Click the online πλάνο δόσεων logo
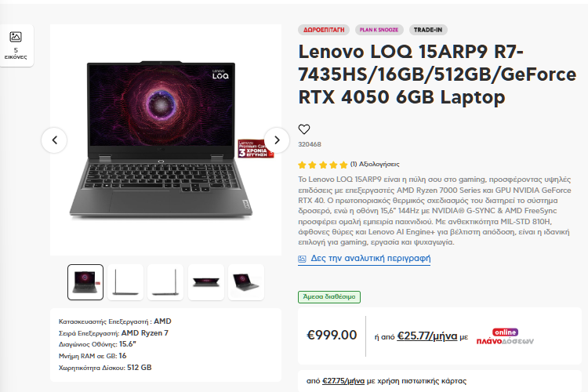 [x=505, y=337]
